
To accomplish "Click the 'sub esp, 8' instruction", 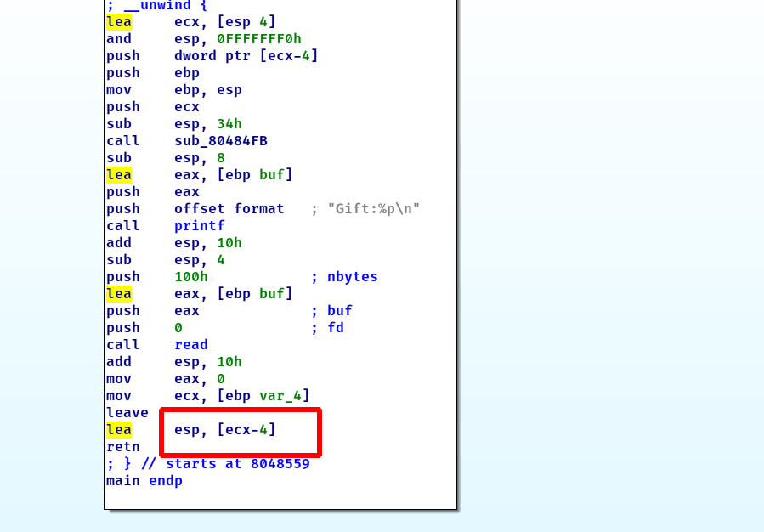I will [166, 158].
